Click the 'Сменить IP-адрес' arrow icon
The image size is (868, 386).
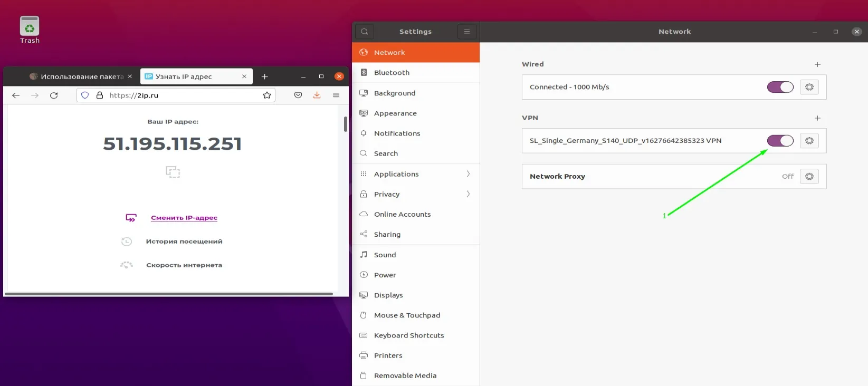131,218
